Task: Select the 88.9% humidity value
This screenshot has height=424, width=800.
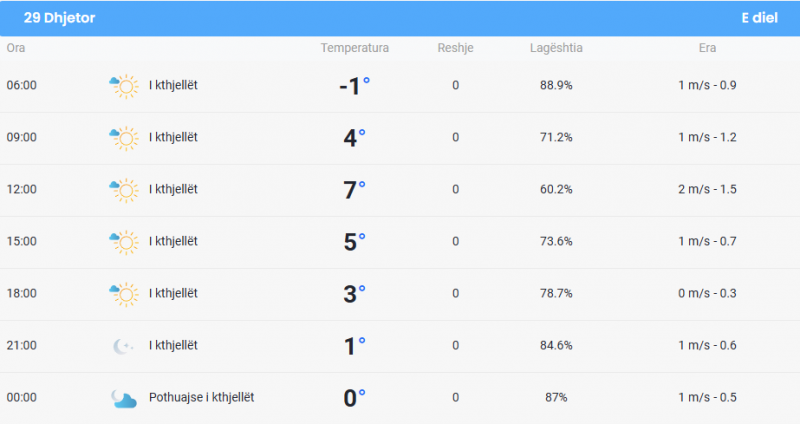Action: 556,85
